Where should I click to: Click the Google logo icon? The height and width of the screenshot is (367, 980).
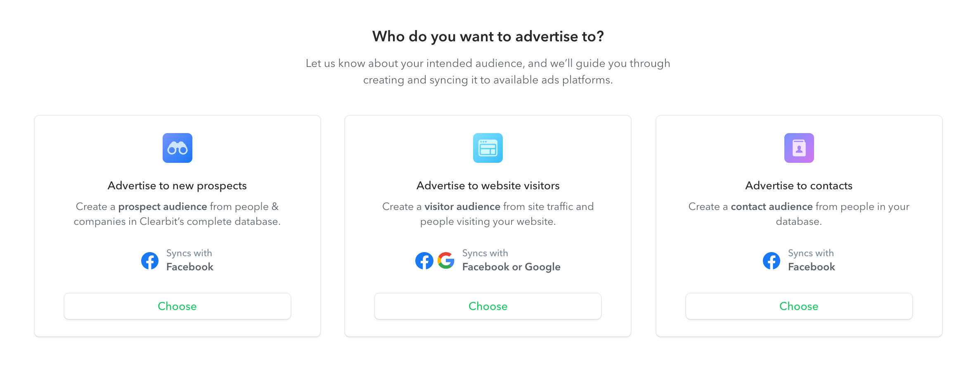(446, 261)
